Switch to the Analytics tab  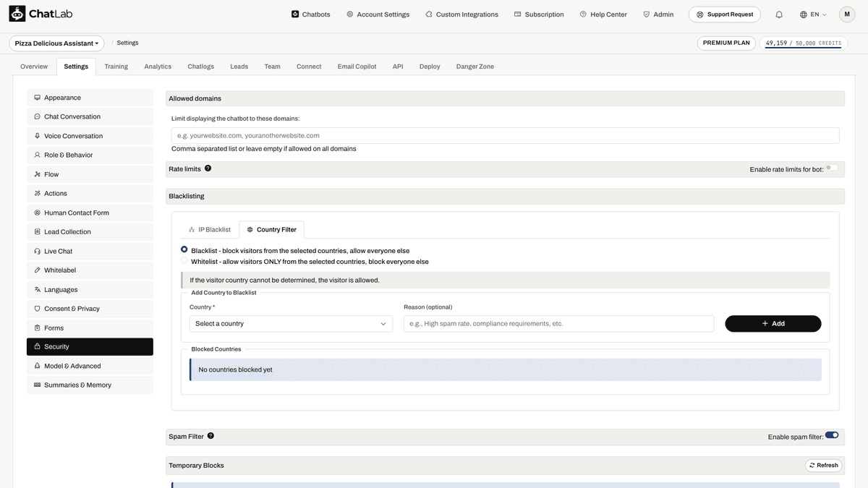tap(158, 67)
